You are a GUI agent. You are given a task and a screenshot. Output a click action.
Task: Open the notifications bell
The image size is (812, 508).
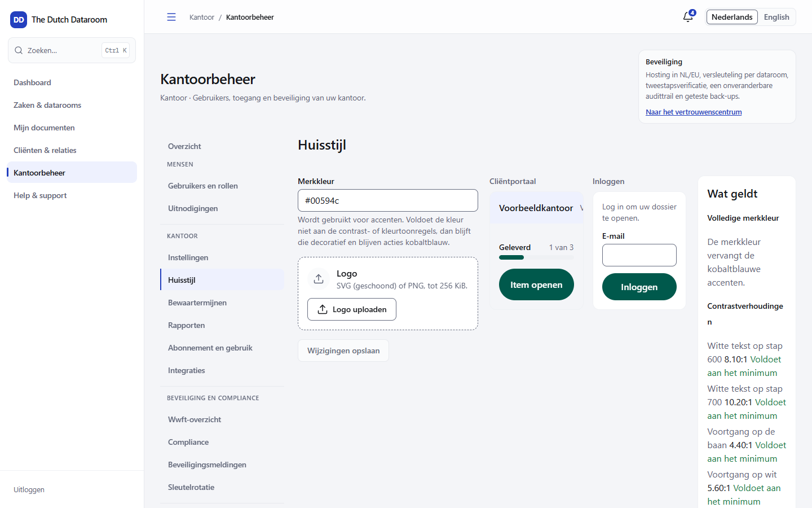[688, 17]
